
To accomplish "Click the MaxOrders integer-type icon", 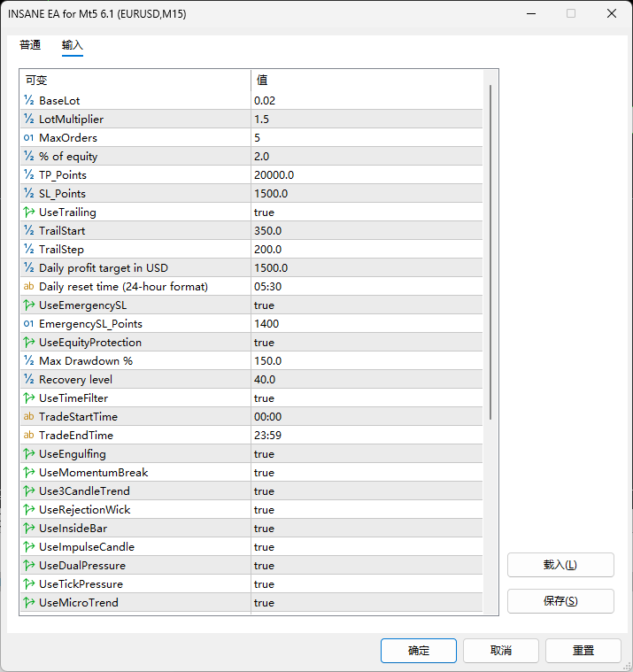I will point(29,138).
